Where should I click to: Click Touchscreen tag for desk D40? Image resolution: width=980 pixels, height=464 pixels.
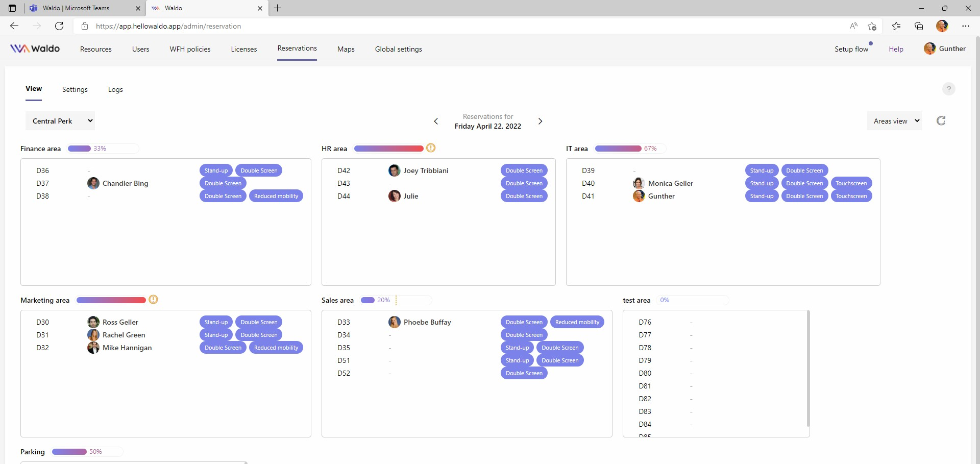tap(851, 183)
